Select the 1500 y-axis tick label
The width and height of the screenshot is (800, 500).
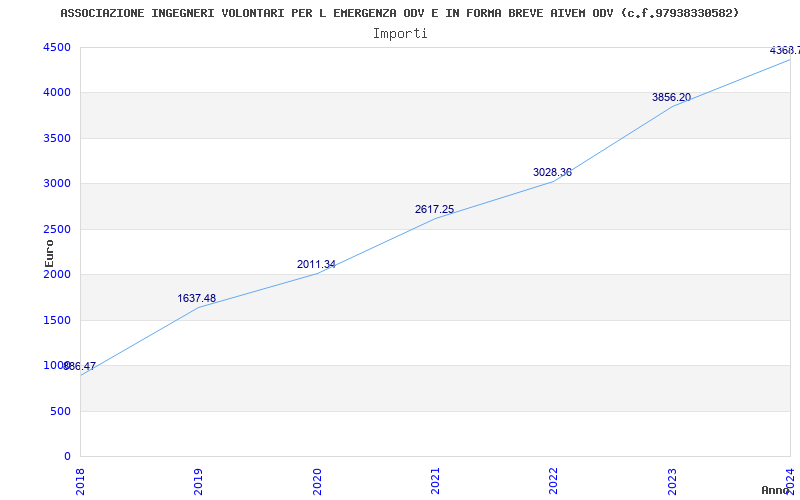pyautogui.click(x=57, y=320)
